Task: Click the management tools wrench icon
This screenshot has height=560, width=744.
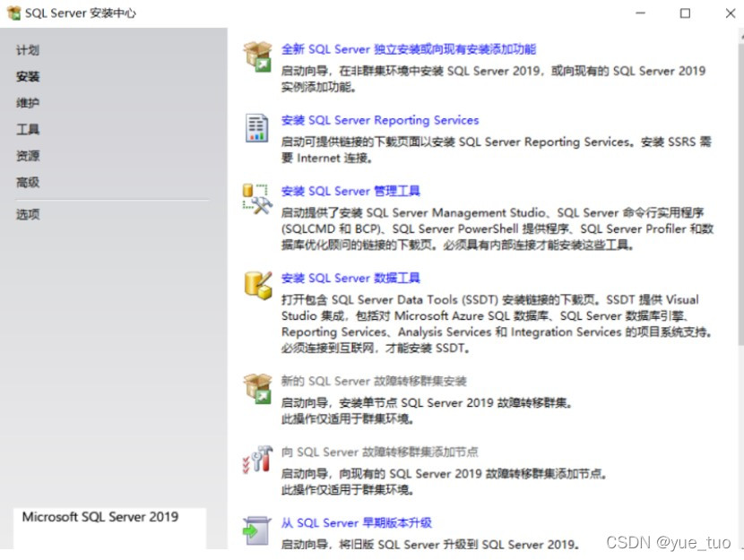Action: (257, 199)
